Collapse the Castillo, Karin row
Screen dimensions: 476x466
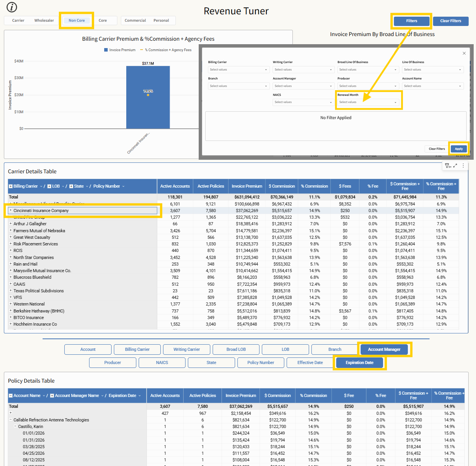[15, 426]
